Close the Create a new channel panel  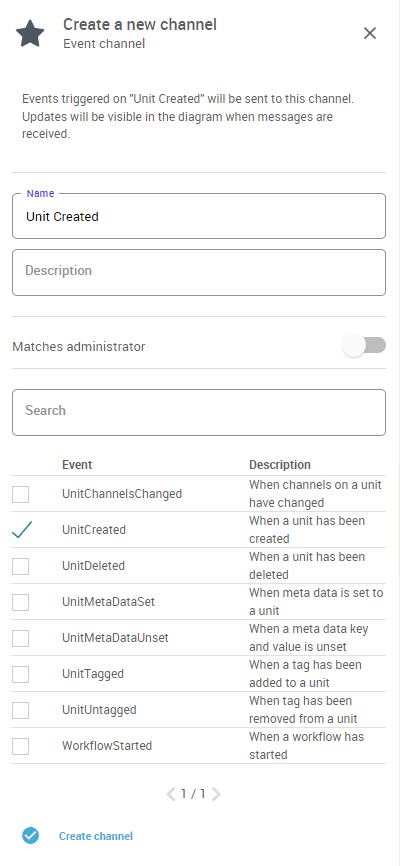pos(370,33)
